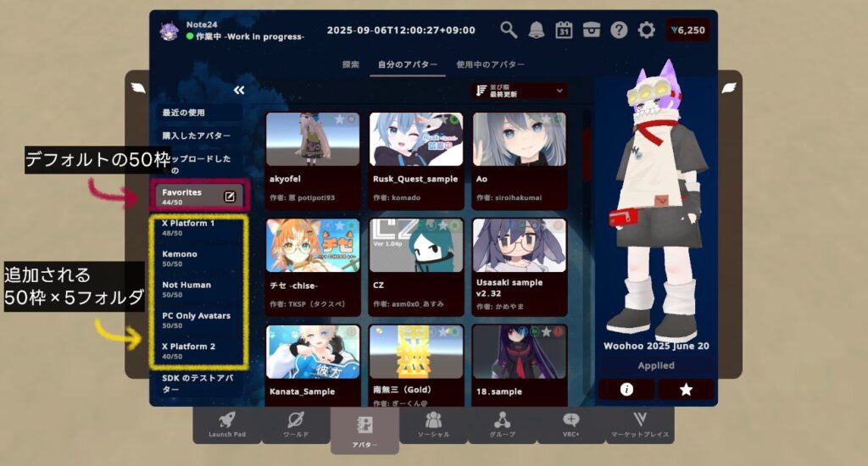This screenshot has width=868, height=466.
Task: Select the Not Human folder
Action: click(x=198, y=290)
